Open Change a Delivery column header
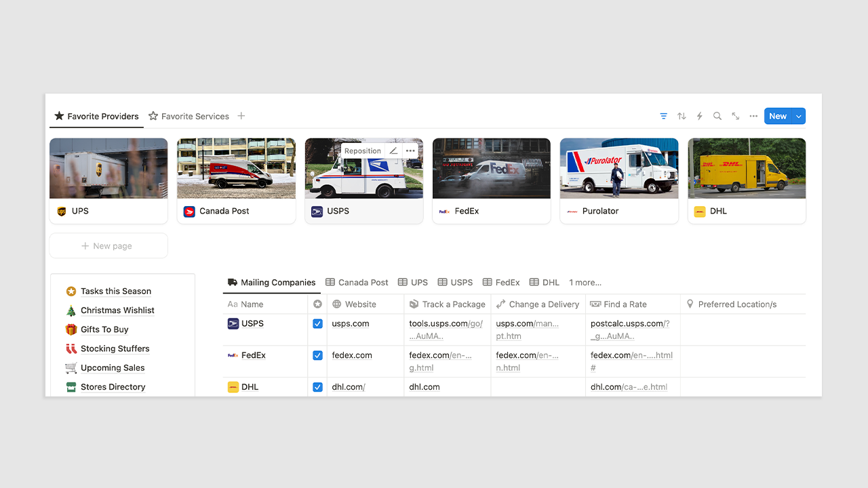The width and height of the screenshot is (868, 488). pos(538,304)
